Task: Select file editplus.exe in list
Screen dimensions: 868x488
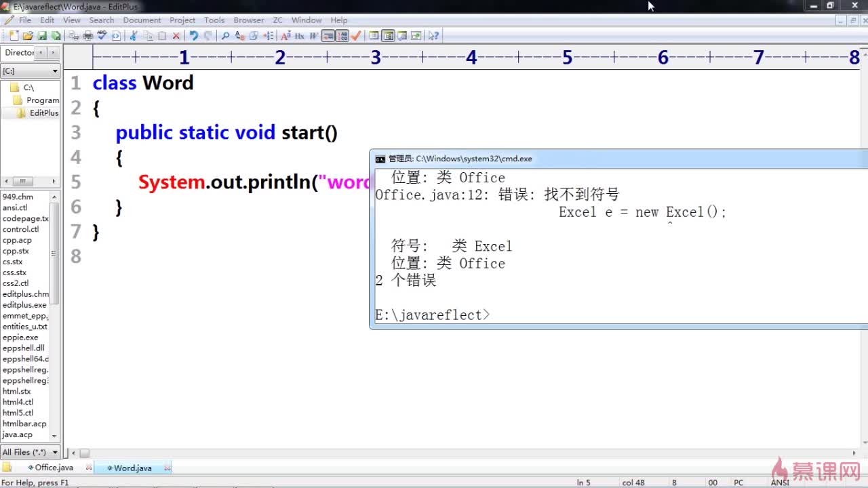Action: [24, 305]
